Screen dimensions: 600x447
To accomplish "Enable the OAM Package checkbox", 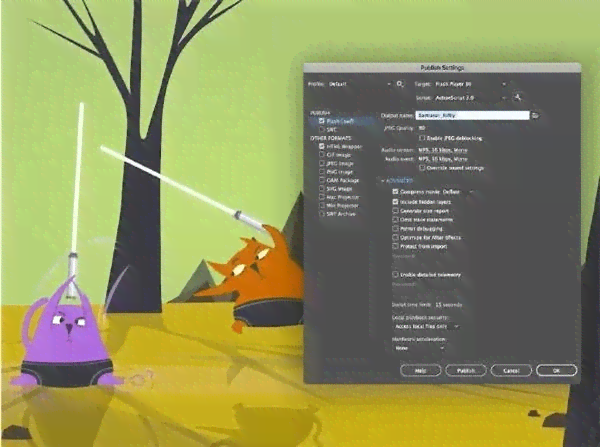I will [321, 180].
